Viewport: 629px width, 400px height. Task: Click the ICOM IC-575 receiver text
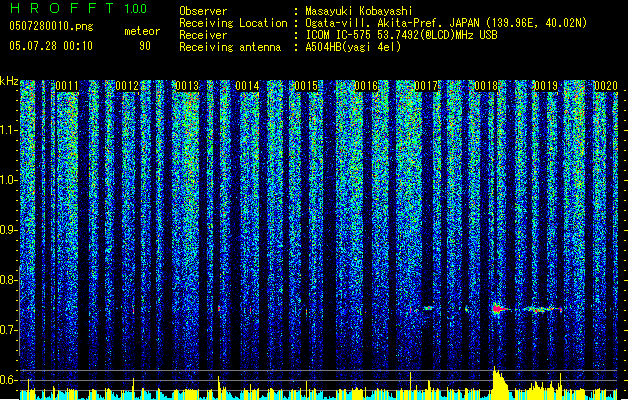click(401, 35)
